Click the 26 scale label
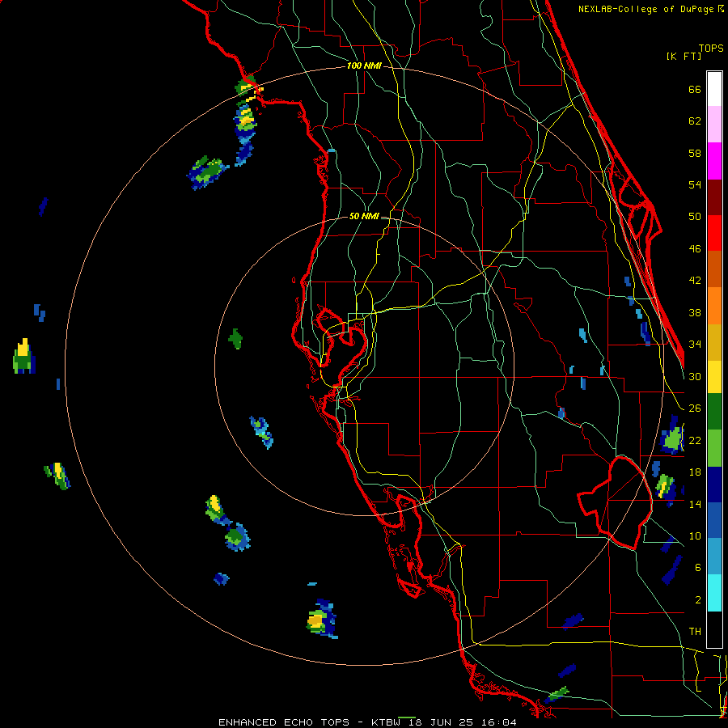The height and width of the screenshot is (728, 728). (695, 408)
